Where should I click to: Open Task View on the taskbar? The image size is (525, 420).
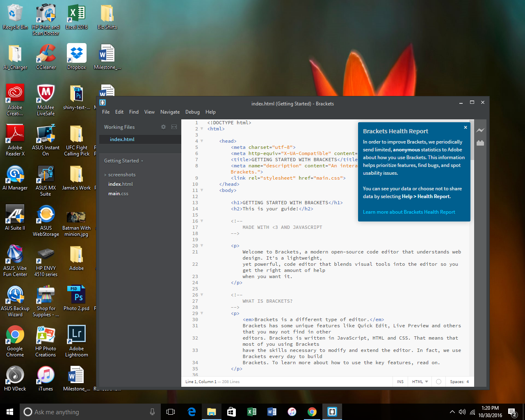pos(171,412)
